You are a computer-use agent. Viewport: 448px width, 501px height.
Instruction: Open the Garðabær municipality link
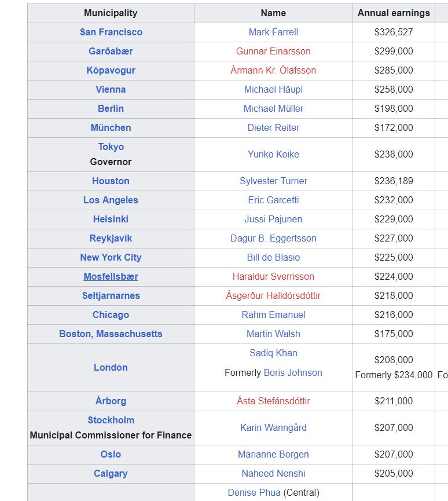coord(111,51)
